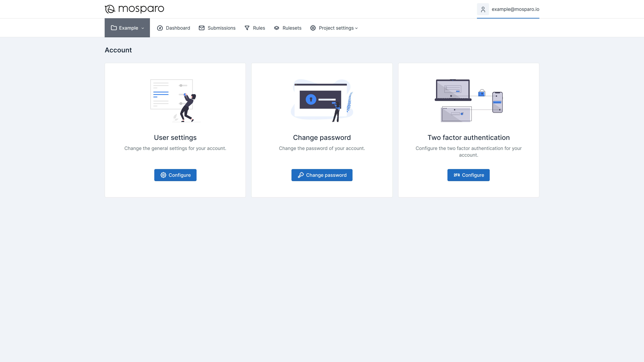Click the Two factor authentication Configure button
This screenshot has height=362, width=644.
[468, 175]
